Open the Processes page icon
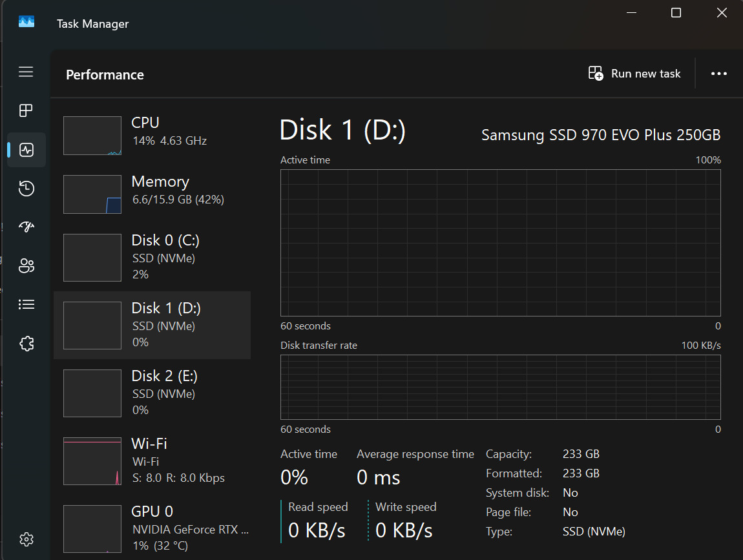 click(x=26, y=110)
